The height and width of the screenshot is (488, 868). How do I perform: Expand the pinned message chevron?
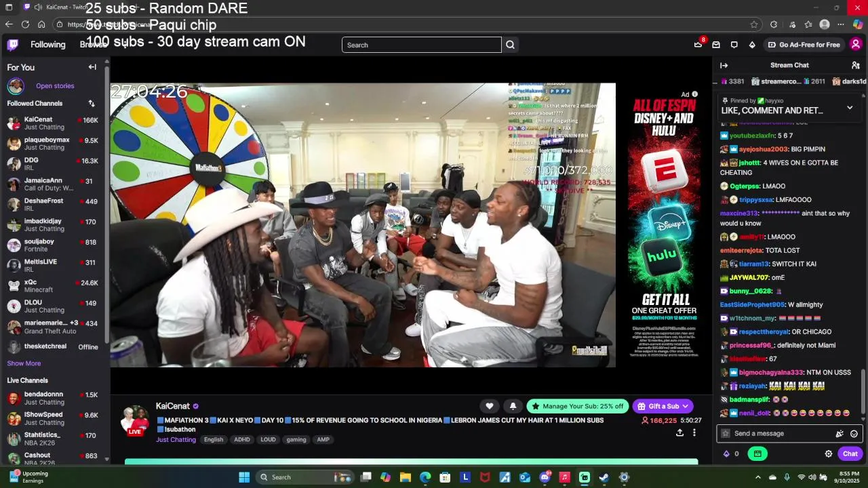point(850,108)
